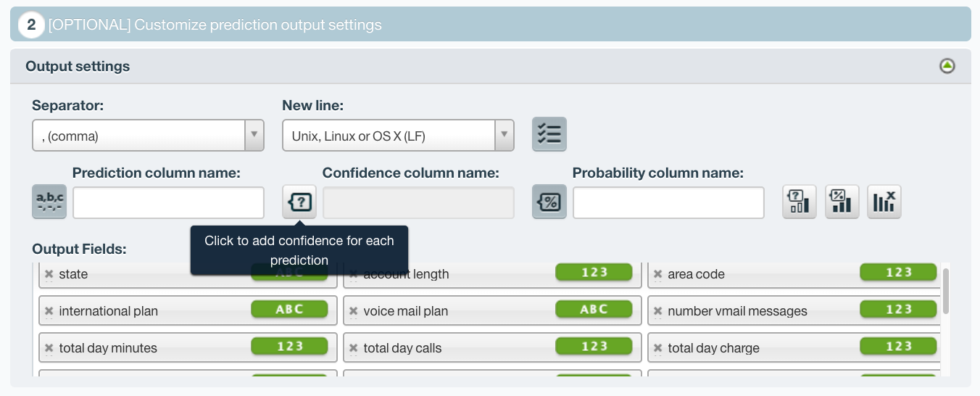Screen dimensions: 980x396
Task: Click the Prediction column name field
Action: (168, 202)
